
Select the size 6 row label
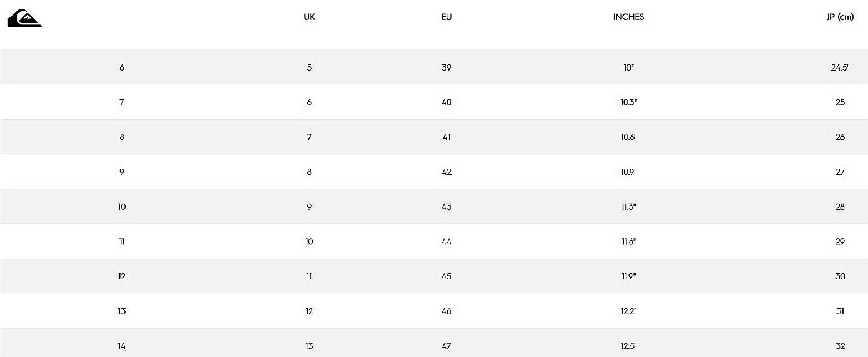pos(122,68)
